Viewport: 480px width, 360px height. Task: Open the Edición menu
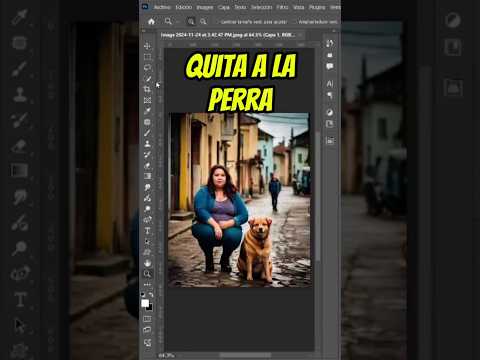point(184,7)
